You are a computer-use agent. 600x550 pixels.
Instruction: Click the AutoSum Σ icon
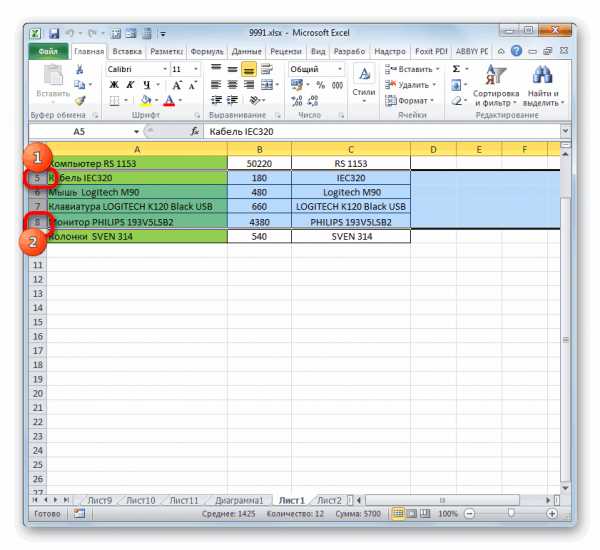click(456, 69)
